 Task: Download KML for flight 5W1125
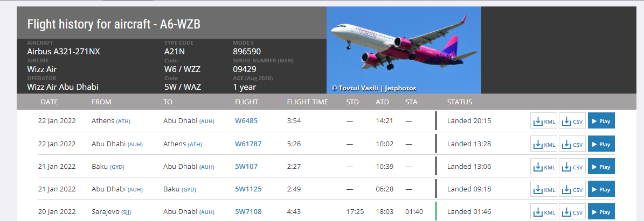click(544, 189)
